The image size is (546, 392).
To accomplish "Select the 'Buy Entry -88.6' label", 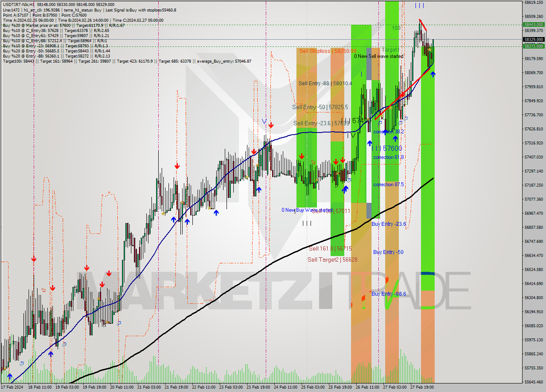I will tap(388, 294).
